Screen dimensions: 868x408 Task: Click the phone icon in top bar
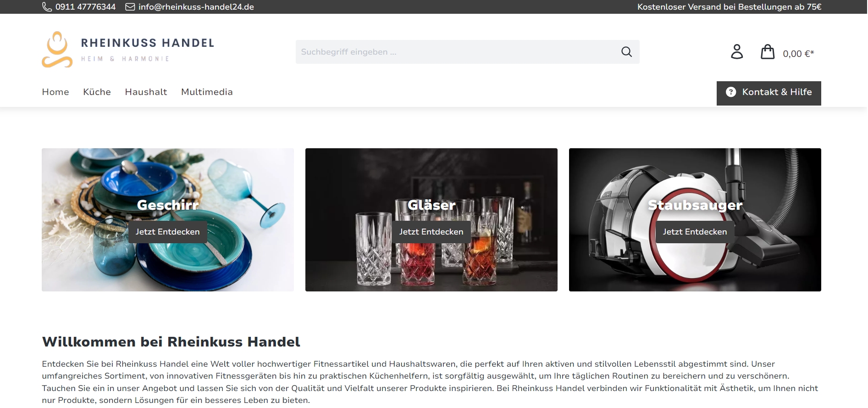pos(47,7)
